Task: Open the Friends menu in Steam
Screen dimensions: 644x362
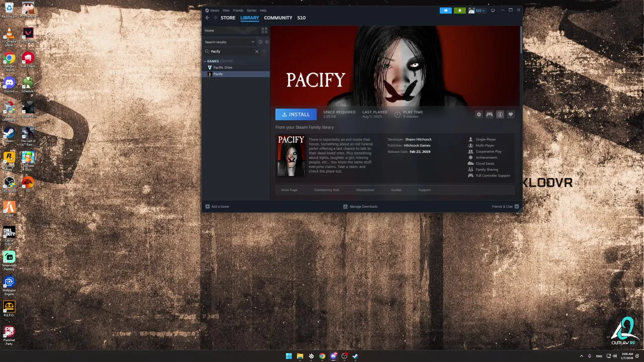Action: click(238, 10)
